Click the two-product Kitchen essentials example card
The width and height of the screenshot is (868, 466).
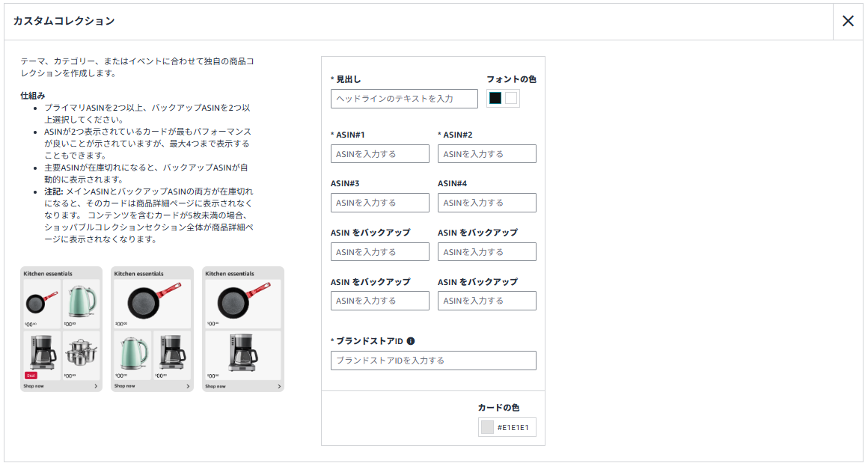(x=243, y=329)
